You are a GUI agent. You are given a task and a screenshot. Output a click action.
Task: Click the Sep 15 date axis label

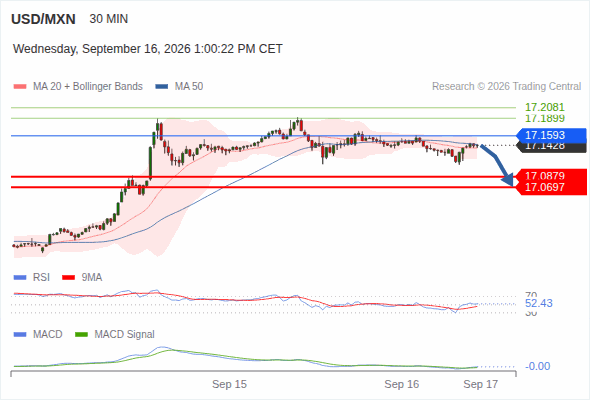[x=230, y=384]
